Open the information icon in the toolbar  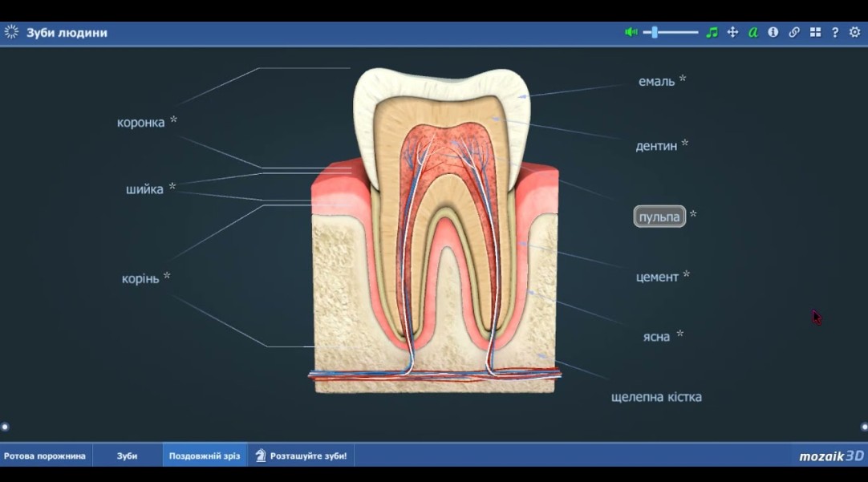tap(773, 32)
